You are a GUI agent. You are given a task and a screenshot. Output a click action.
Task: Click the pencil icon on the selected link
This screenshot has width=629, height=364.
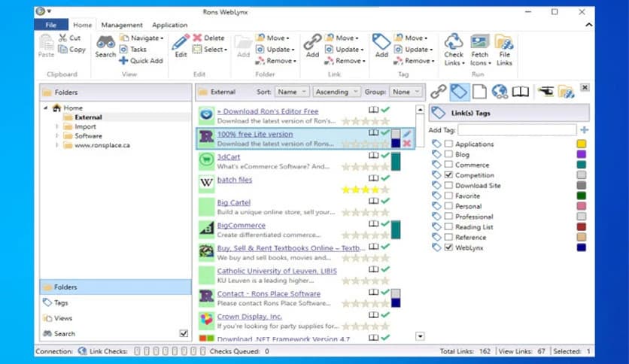(407, 134)
